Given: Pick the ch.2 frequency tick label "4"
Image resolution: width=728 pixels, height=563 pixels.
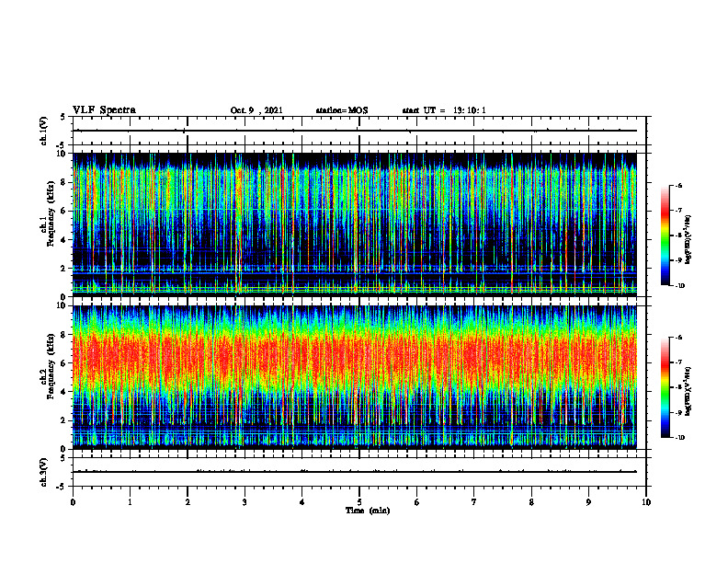Looking at the screenshot, I should pos(64,392).
